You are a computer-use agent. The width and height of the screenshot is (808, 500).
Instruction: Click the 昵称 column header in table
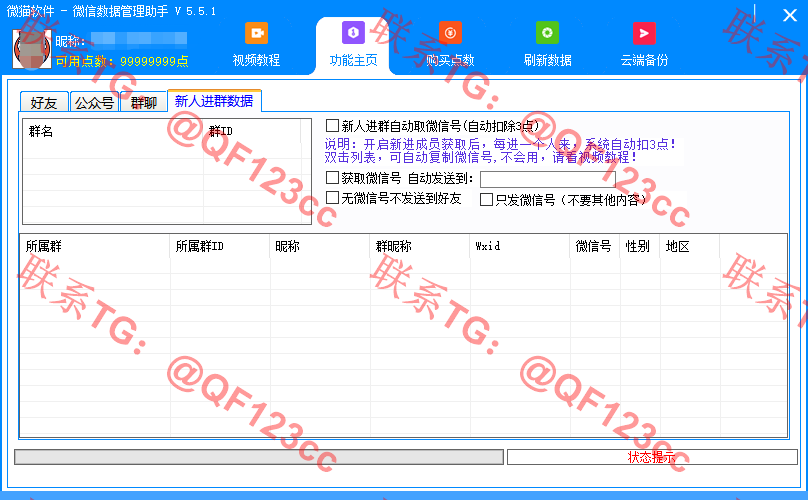pyautogui.click(x=319, y=246)
